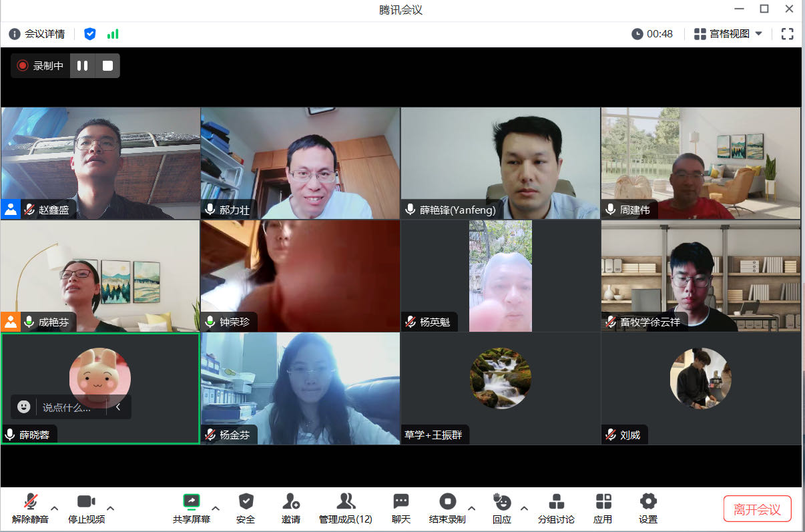Click 杨金芬 muted mic icon

click(x=210, y=435)
